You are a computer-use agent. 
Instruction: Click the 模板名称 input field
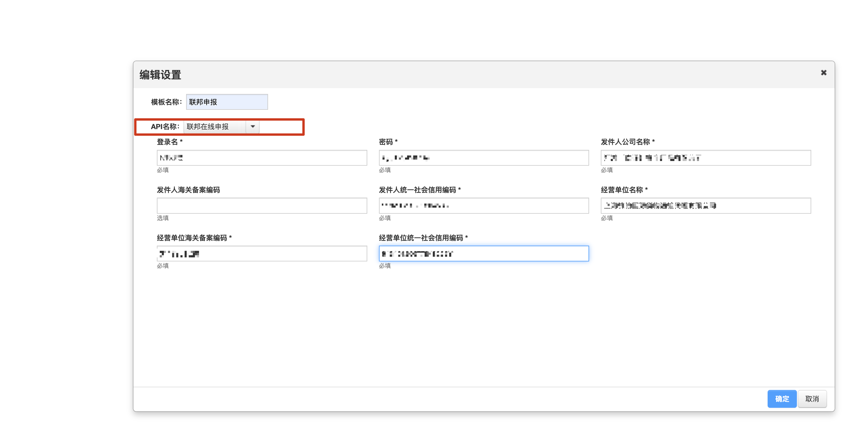tap(227, 102)
